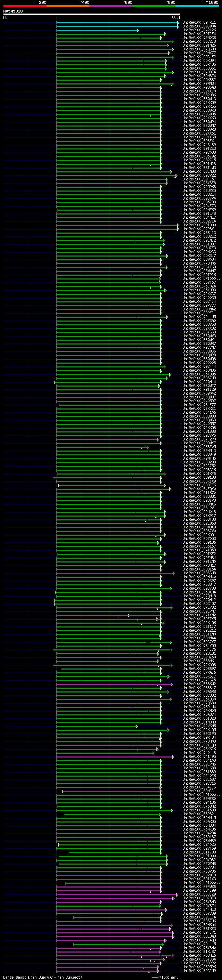Viewport: 222px width, 980px height.
Task: Select hit label UniRef100_B3TLW3
Action: click(x=199, y=168)
